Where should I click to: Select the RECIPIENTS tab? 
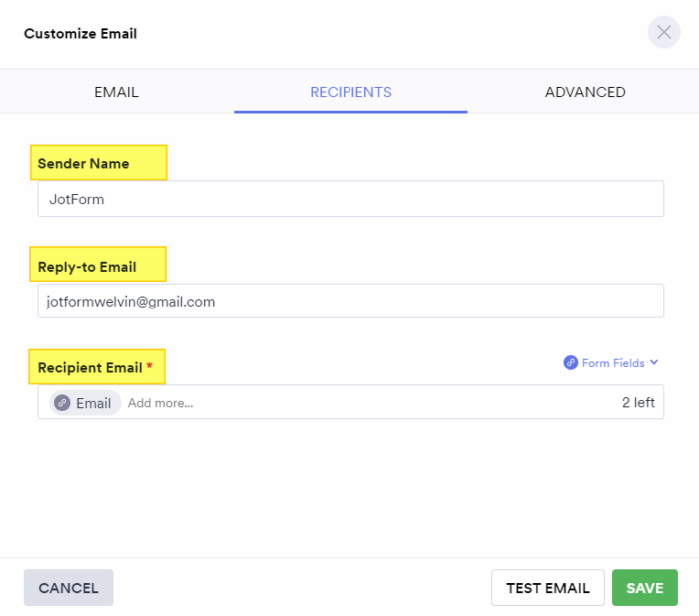pyautogui.click(x=350, y=92)
